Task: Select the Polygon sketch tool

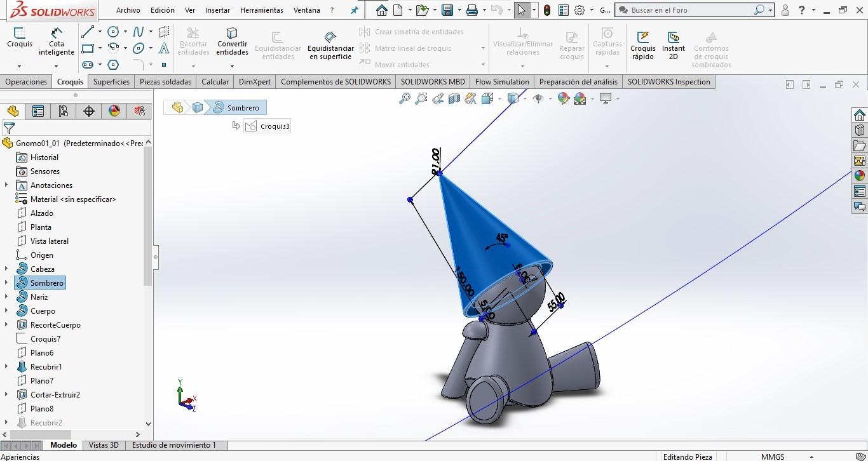Action: pyautogui.click(x=113, y=65)
